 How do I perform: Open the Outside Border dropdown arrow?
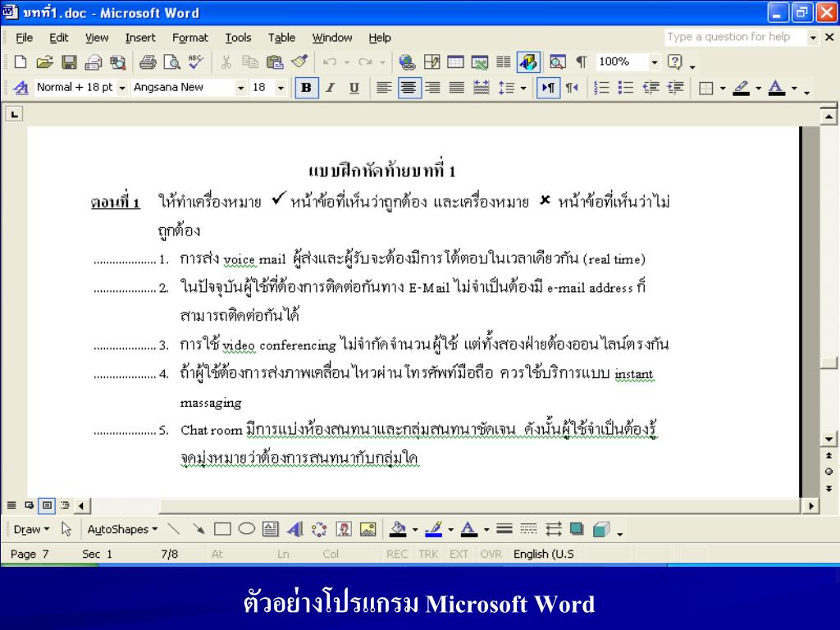tap(722, 88)
